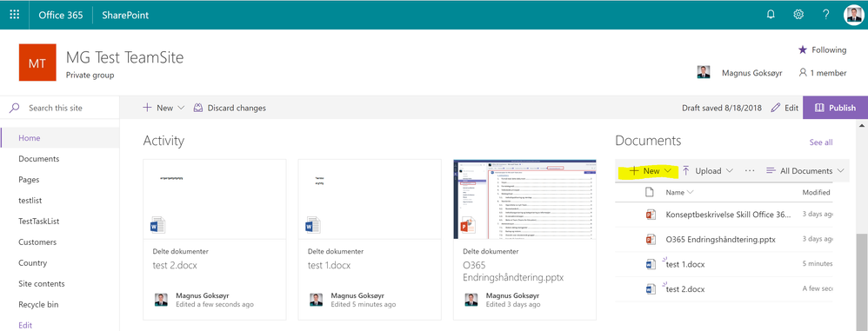Open the Name column sort dropdown
Image resolution: width=868 pixels, height=331 pixels.
click(690, 192)
